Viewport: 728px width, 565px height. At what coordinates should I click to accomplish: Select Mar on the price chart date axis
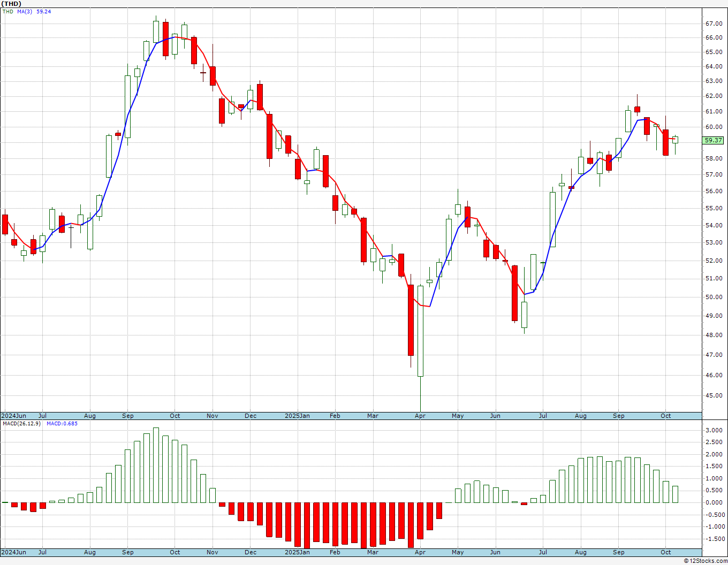coord(373,416)
